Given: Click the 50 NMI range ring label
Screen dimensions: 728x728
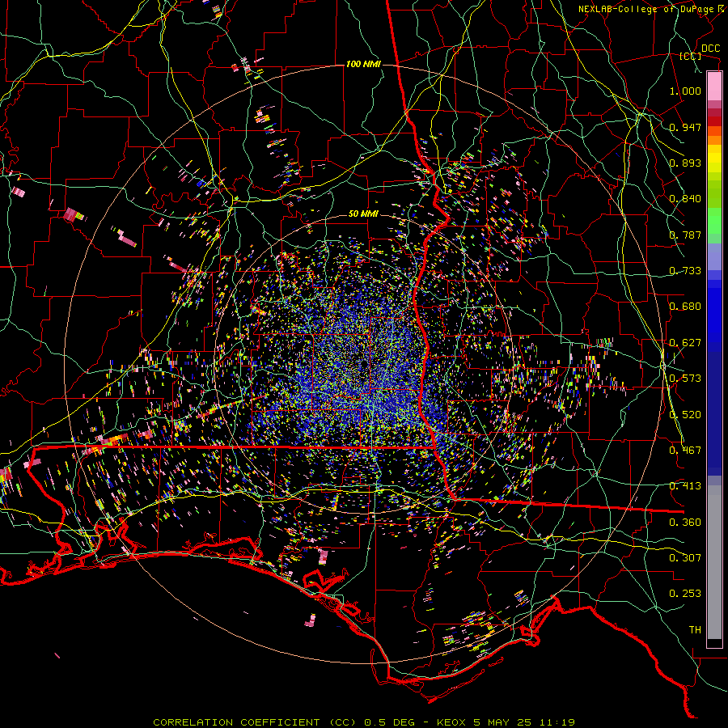Looking at the screenshot, I should (363, 214).
